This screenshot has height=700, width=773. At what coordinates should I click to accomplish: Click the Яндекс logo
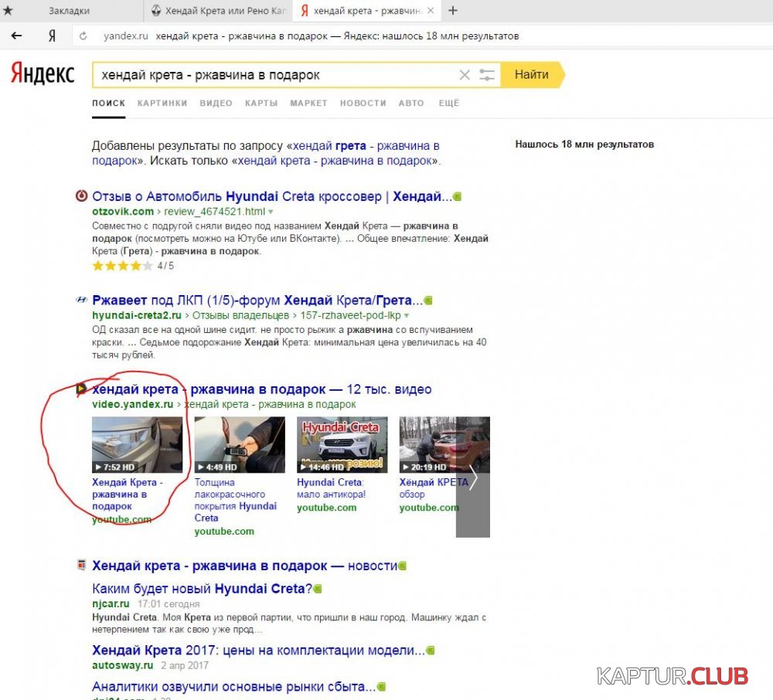[x=43, y=73]
